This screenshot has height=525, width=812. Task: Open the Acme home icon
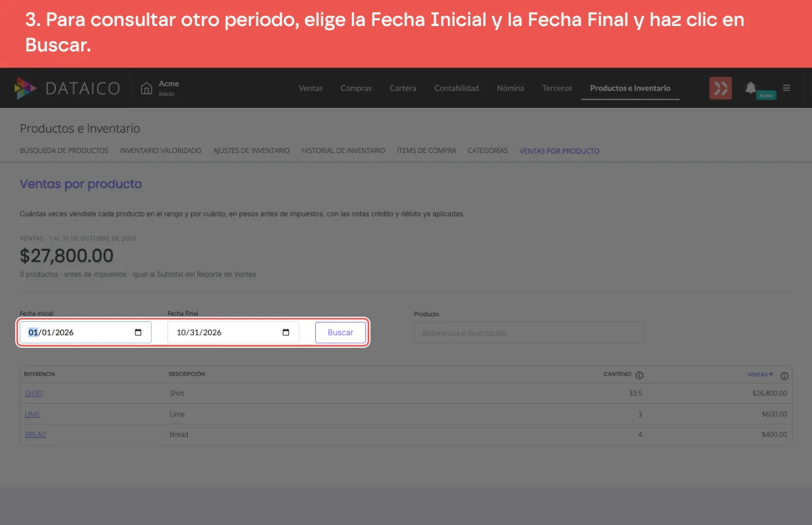tap(147, 88)
